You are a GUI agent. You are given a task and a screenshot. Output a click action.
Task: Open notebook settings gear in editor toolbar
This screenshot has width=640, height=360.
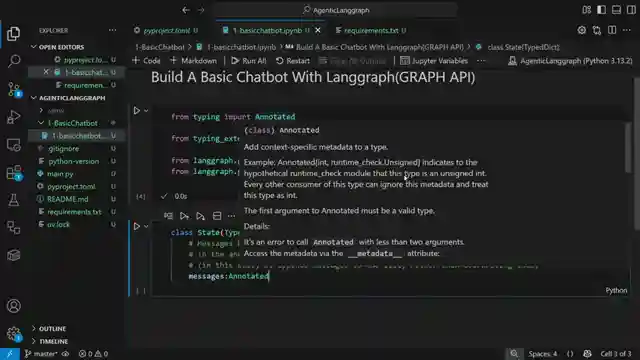click(x=582, y=30)
